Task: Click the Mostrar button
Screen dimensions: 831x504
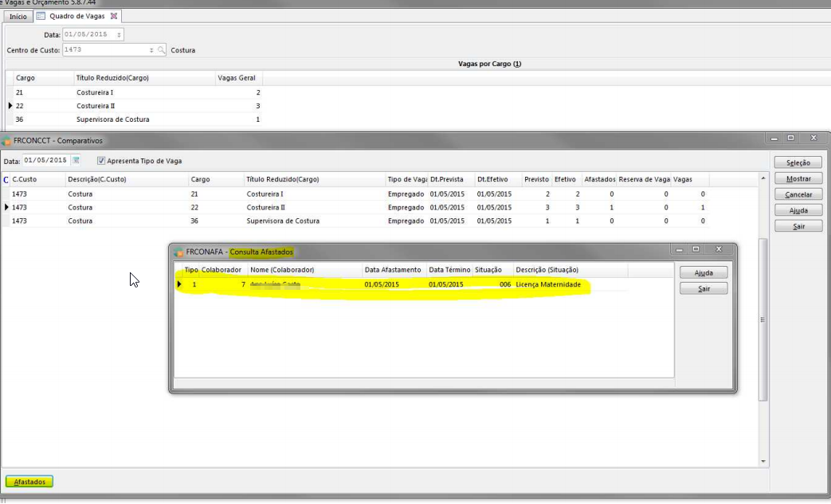Action: pos(798,178)
